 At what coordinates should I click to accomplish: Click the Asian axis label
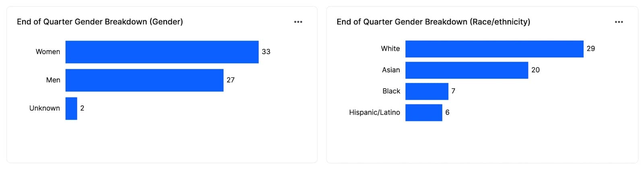(x=391, y=70)
